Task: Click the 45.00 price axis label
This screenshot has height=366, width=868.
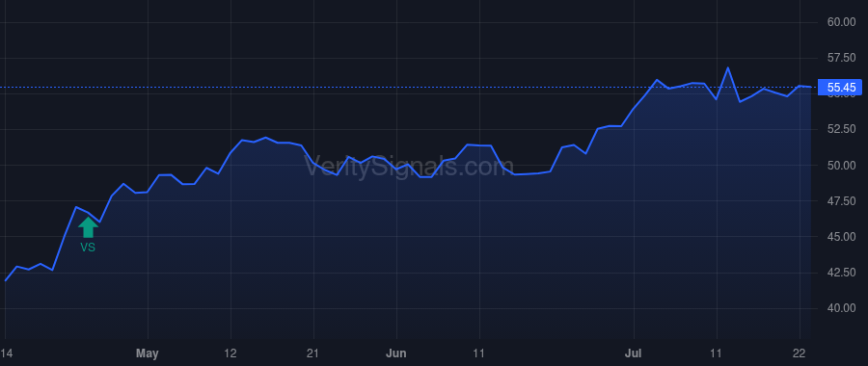Action: 841,237
